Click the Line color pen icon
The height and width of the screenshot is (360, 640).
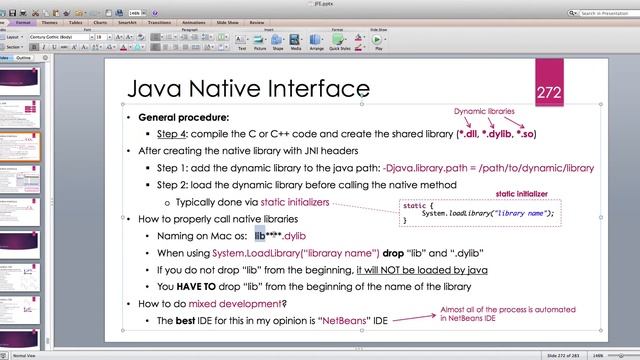[358, 48]
